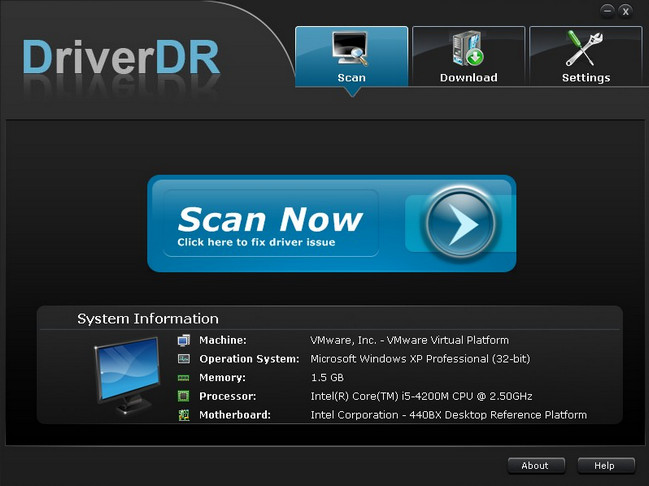Select the Windows XP Professional text

tap(425, 359)
